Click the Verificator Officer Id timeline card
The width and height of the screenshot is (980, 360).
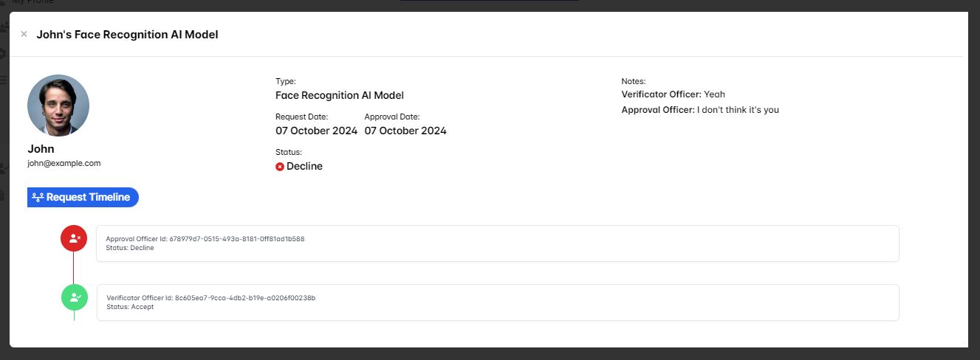(497, 302)
